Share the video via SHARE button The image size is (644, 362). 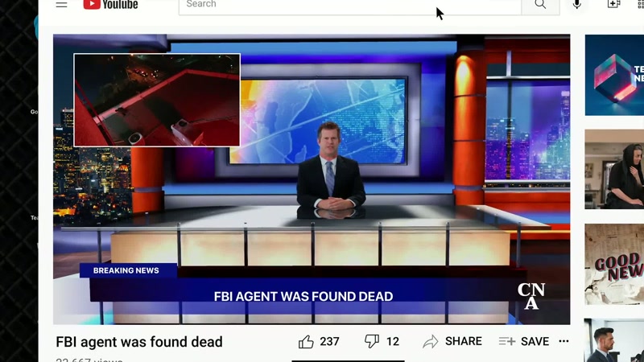point(452,341)
